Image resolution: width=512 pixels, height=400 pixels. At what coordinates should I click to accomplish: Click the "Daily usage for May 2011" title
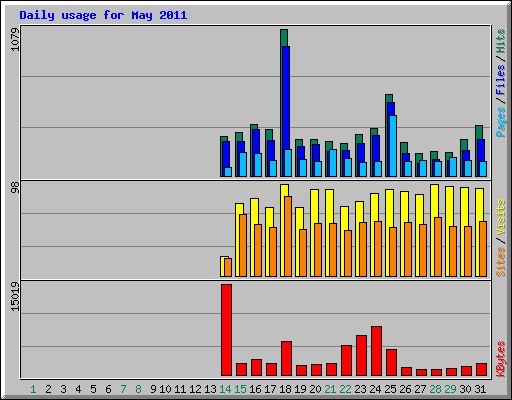tap(103, 15)
